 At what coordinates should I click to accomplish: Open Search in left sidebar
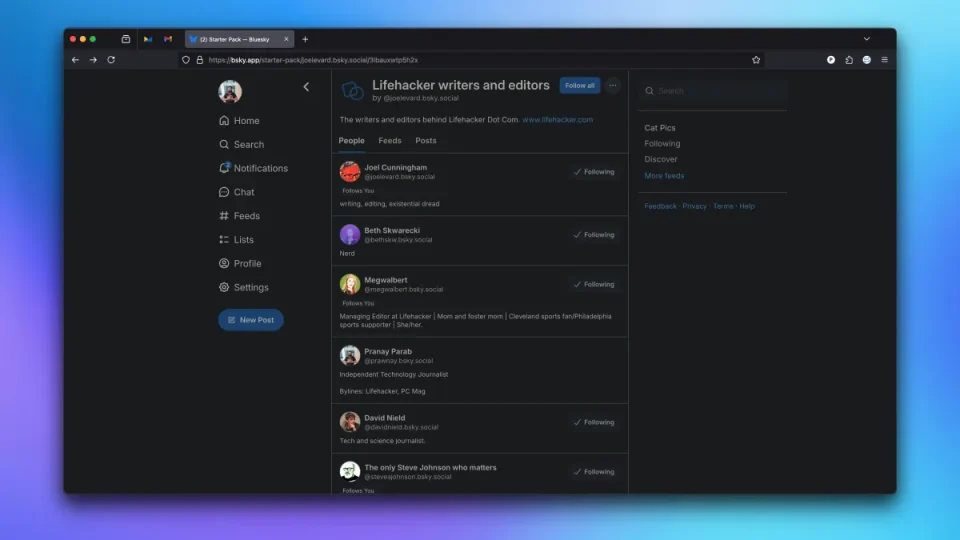tap(242, 144)
